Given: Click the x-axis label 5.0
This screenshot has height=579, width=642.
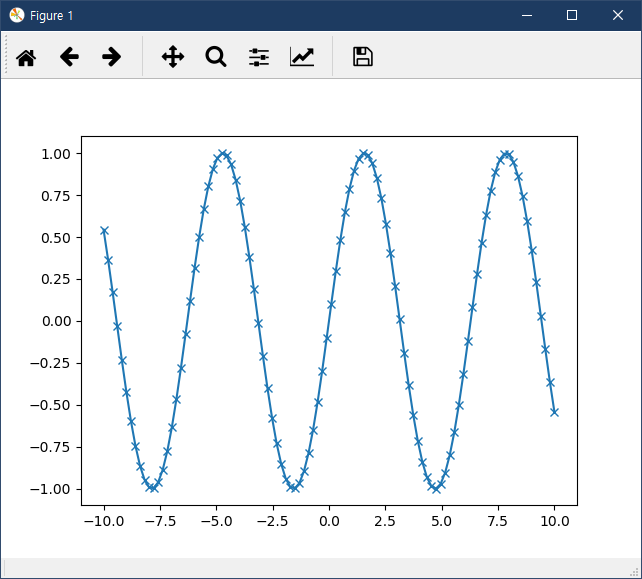Looking at the screenshot, I should click(x=442, y=521).
